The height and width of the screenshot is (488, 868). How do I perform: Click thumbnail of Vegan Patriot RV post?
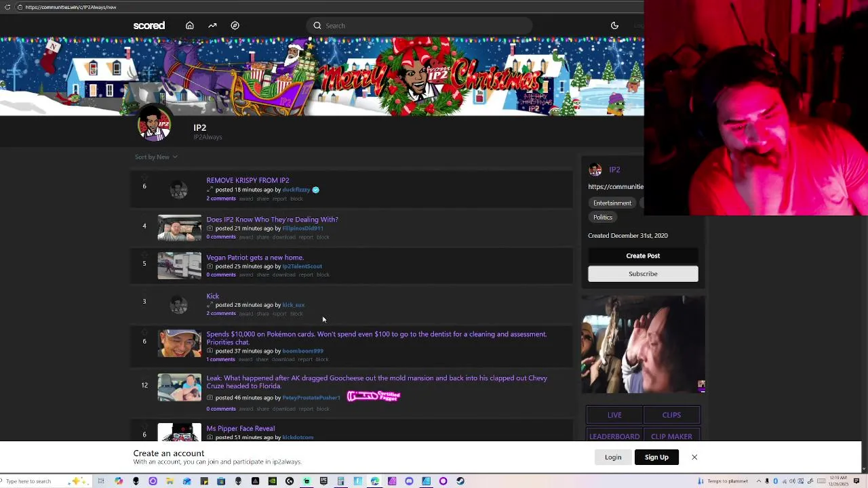tap(179, 266)
